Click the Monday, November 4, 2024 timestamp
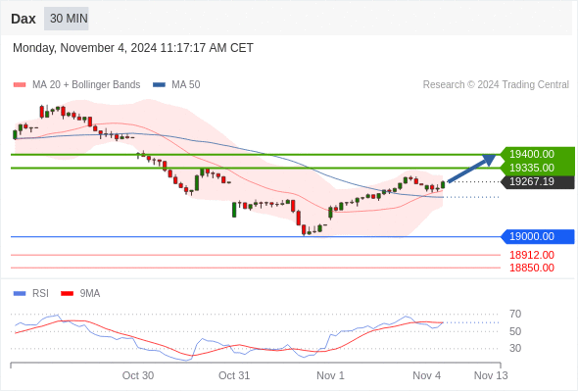This screenshot has height=392, width=578. click(x=132, y=48)
